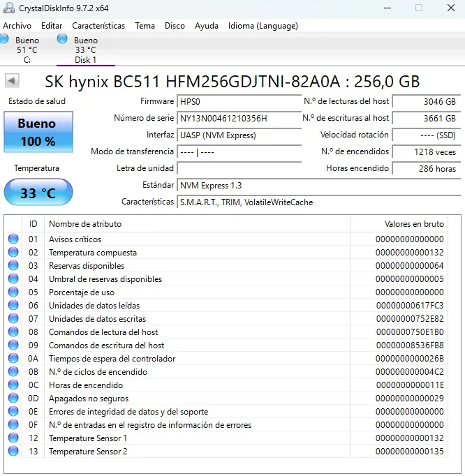The image size is (465, 476).
Task: Click the ID column header
Action: (33, 224)
